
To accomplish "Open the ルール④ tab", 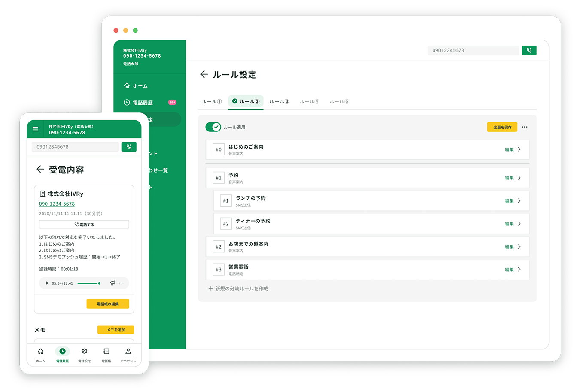I will pos(310,102).
